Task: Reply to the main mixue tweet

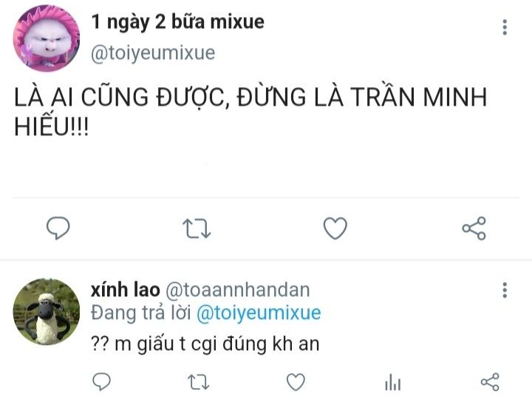Action: [58, 229]
